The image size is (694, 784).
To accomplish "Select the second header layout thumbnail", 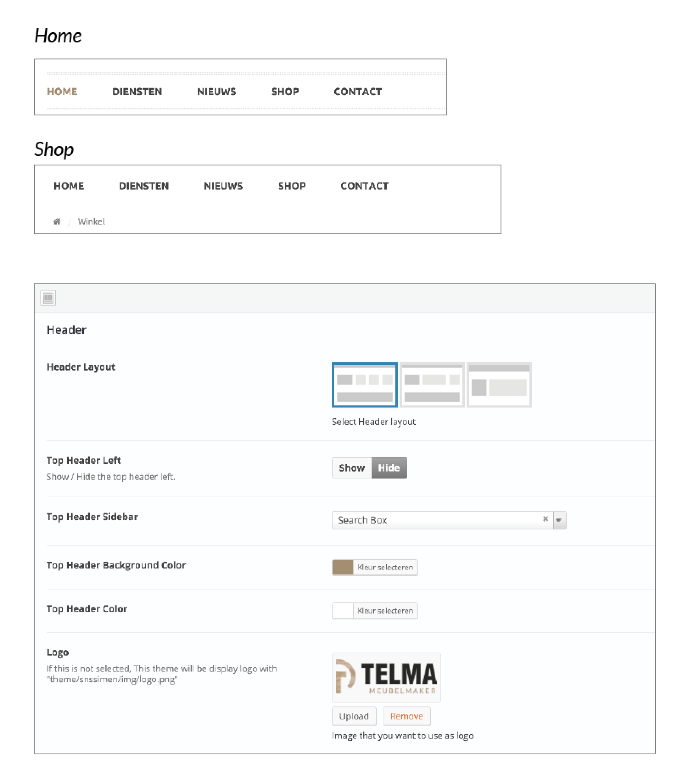I will pyautogui.click(x=432, y=385).
